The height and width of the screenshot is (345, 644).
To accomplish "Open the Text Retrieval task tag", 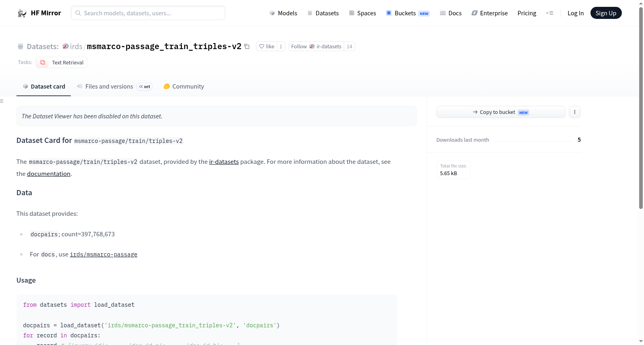I will click(x=62, y=62).
